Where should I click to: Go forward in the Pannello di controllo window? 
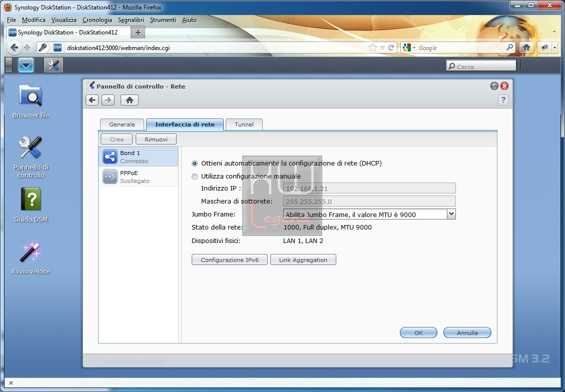(x=108, y=100)
